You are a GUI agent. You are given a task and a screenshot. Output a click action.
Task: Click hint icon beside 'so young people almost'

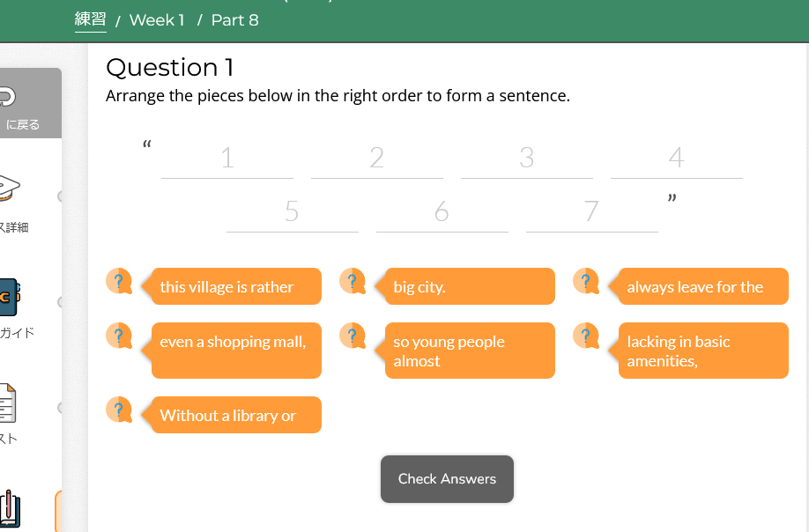coord(352,336)
